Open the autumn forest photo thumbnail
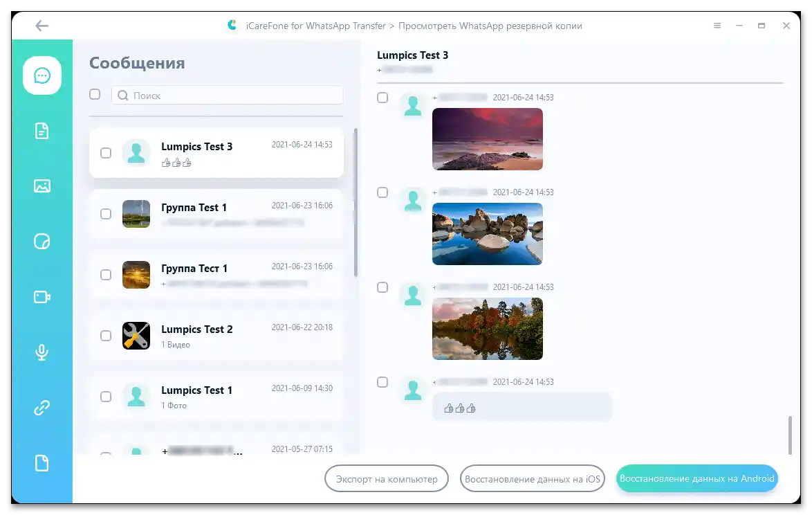The image size is (812, 515). click(x=488, y=329)
